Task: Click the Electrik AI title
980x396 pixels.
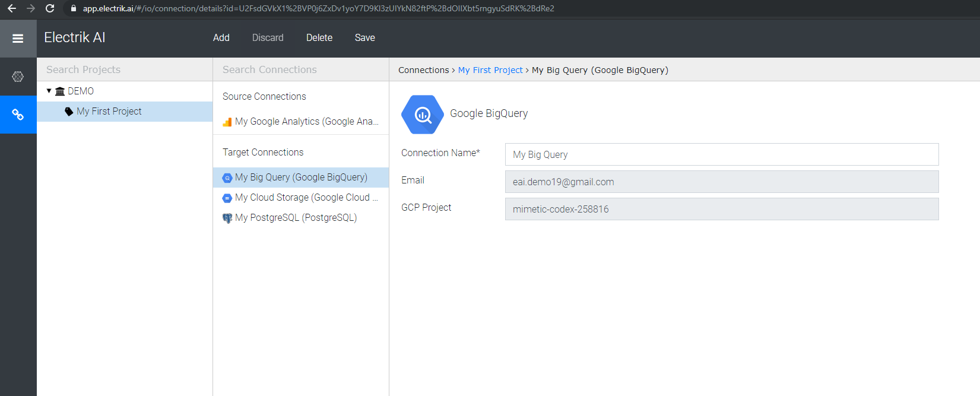Action: (75, 37)
